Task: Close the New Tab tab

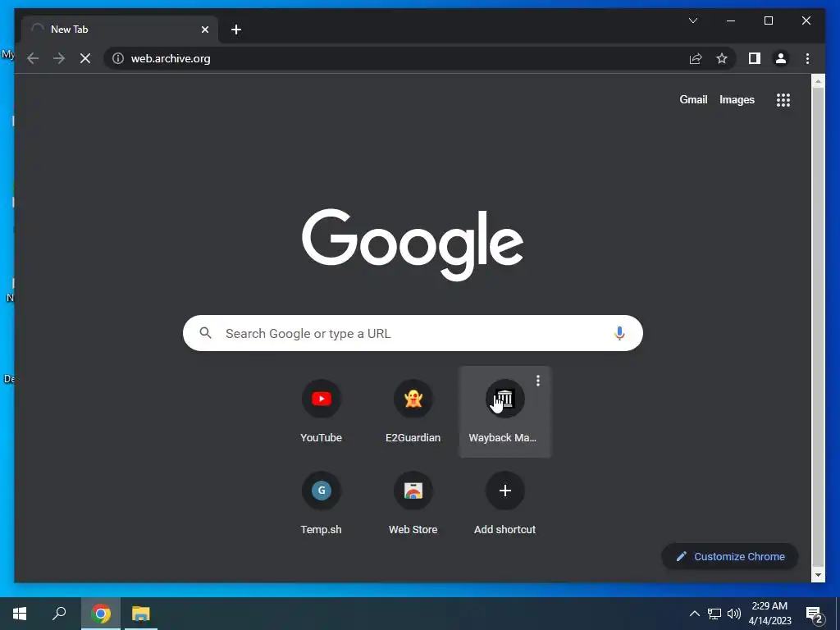Action: (x=204, y=30)
